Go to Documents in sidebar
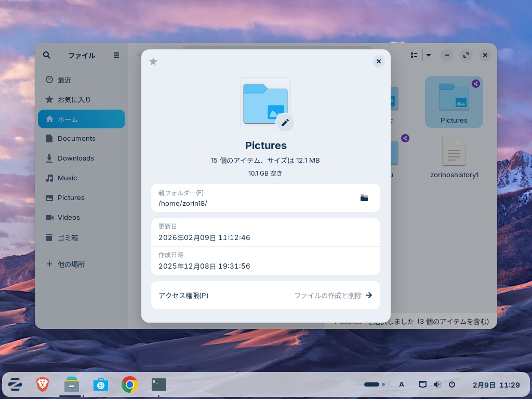532x399 pixels. coord(76,139)
